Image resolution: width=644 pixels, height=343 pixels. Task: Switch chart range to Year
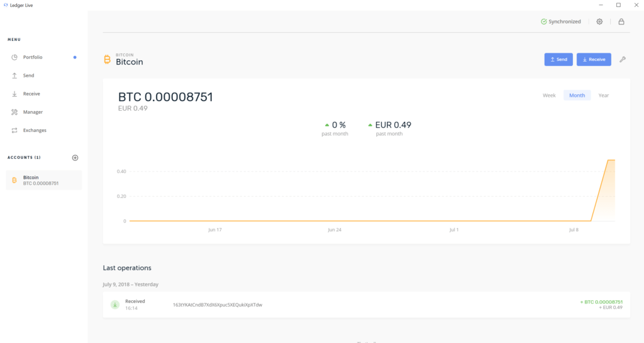pyautogui.click(x=603, y=95)
